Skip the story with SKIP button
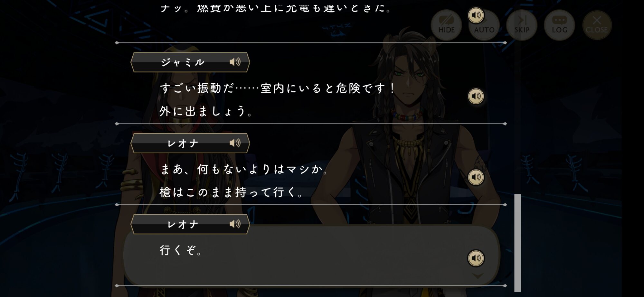Screen dimensions: 644x297 pos(522,25)
